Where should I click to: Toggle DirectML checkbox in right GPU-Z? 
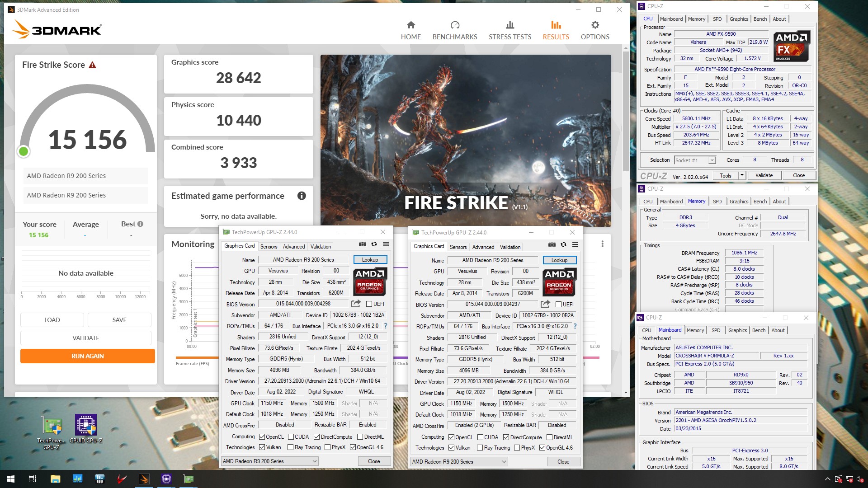tap(550, 437)
